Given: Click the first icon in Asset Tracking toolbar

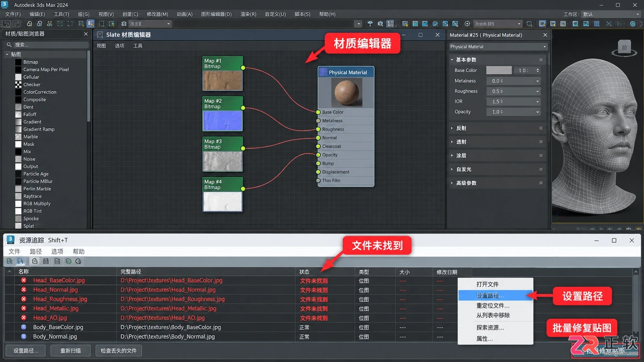Looking at the screenshot, I should 10,261.
